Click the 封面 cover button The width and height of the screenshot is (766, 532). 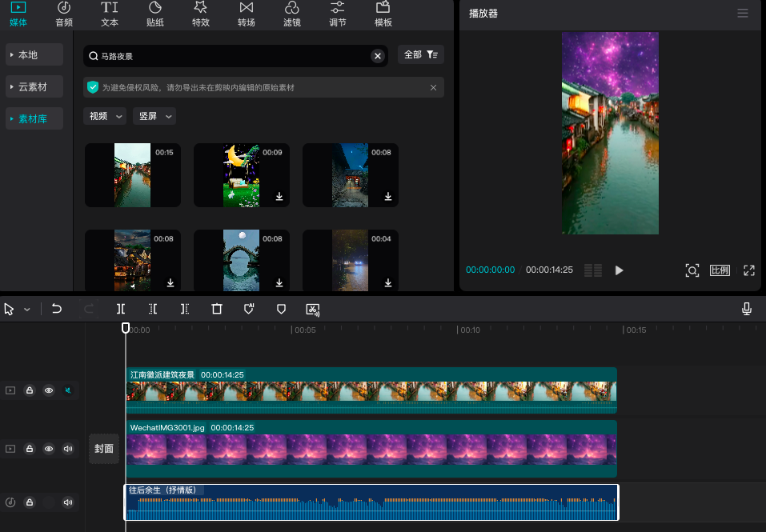point(103,449)
